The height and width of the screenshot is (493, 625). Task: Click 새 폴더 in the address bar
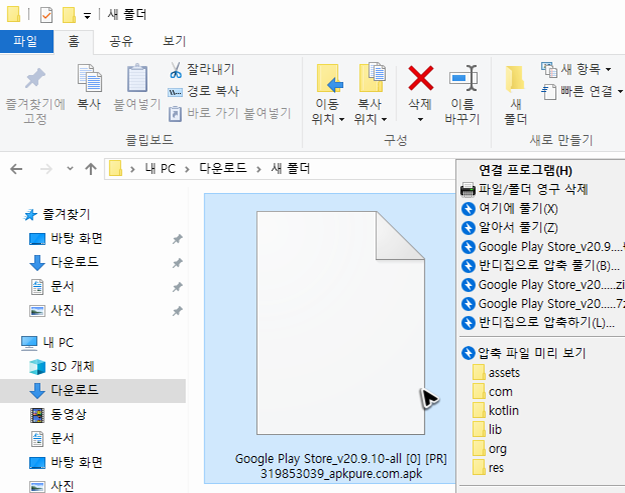tap(290, 169)
